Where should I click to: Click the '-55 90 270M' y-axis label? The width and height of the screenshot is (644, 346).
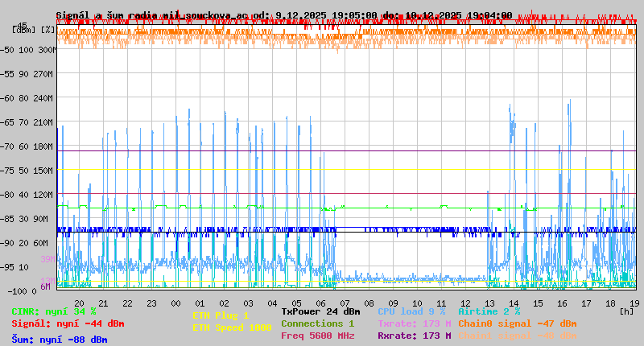coord(27,74)
